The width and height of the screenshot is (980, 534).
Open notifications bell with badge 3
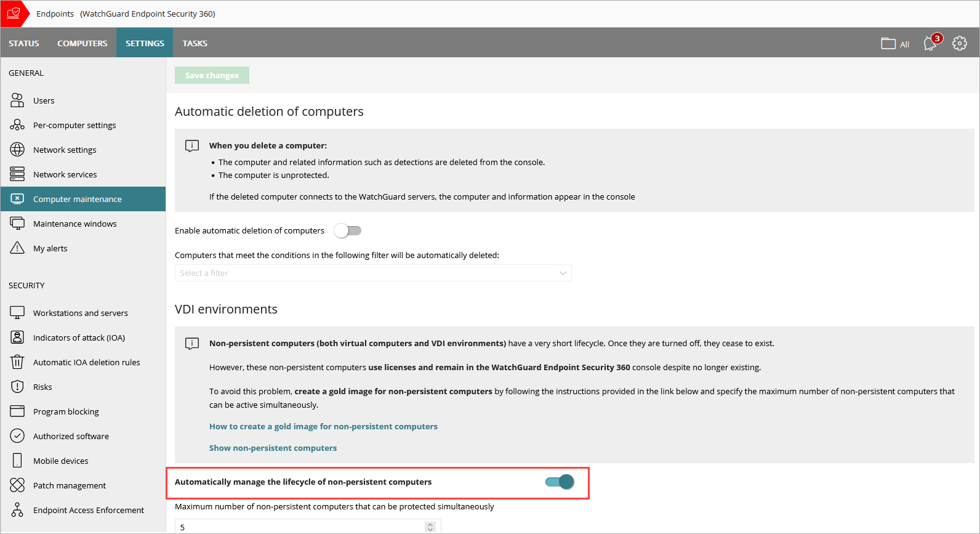point(932,42)
